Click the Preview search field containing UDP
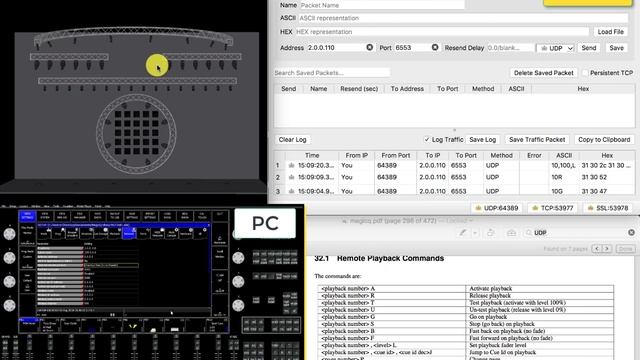Screen dimensions: 640x360 (580, 233)
